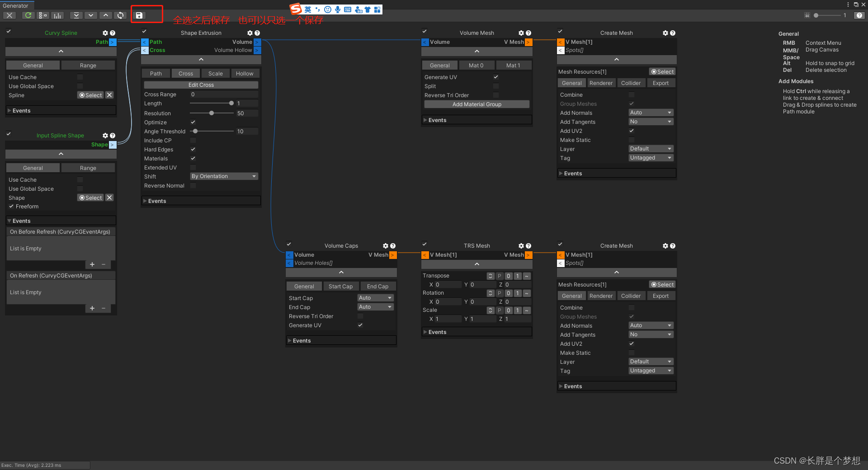
Task: Adjust the Resolution slider in Shape Extrusion
Action: point(212,113)
